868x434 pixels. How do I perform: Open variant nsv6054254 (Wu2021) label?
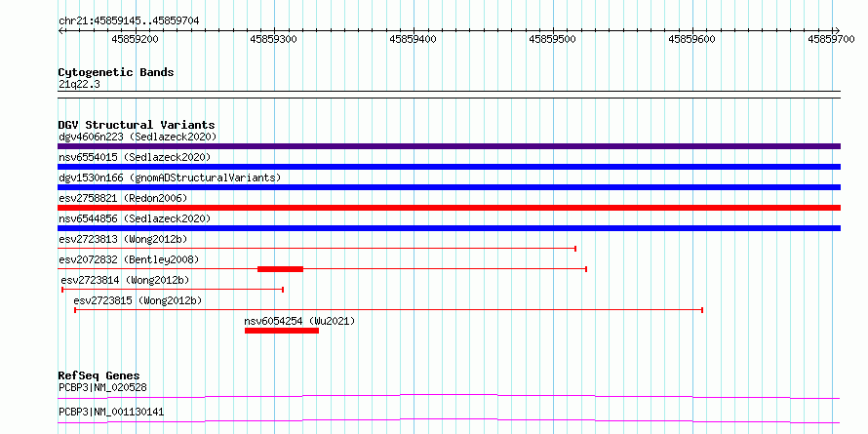coord(299,322)
